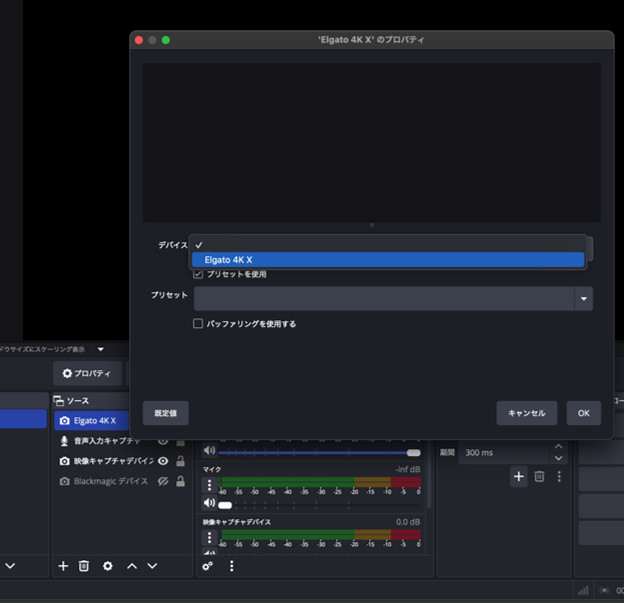
Task: Click the 既定値 button
Action: pyautogui.click(x=166, y=413)
